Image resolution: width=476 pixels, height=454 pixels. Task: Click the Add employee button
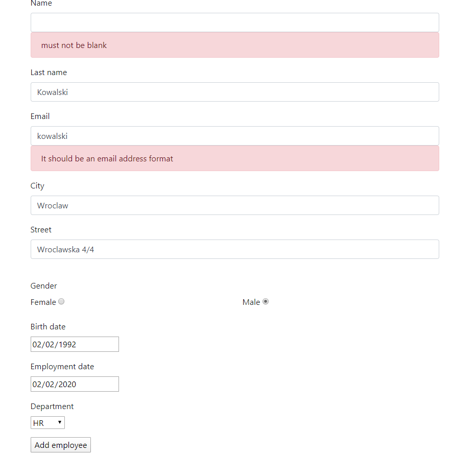(60, 444)
